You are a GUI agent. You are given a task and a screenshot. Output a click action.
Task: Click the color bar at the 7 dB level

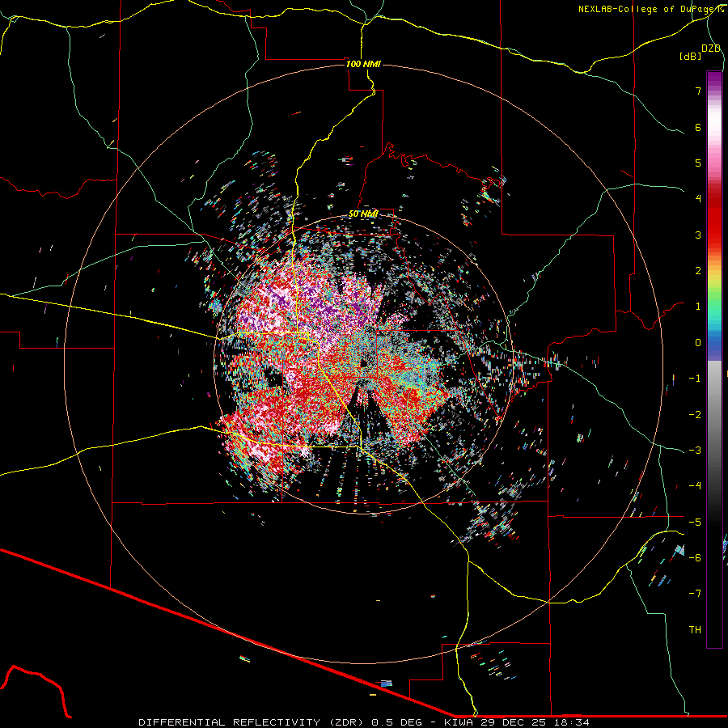(x=714, y=91)
